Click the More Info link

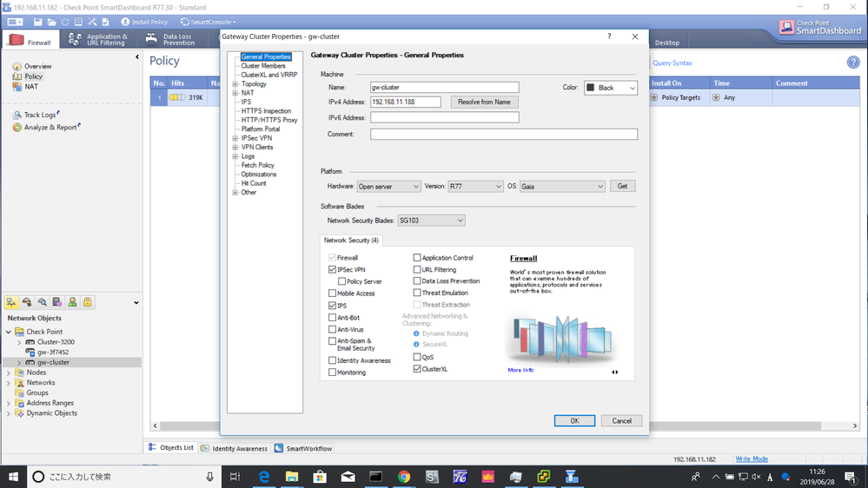pyautogui.click(x=520, y=370)
